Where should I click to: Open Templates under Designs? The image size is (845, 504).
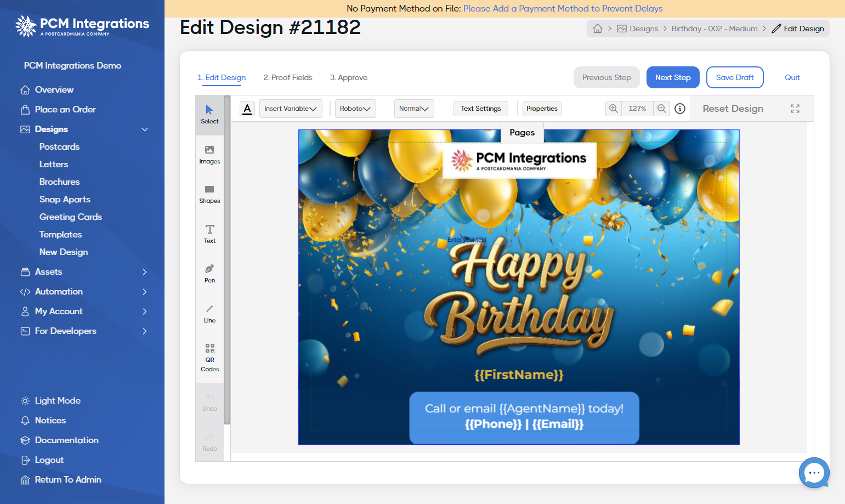coord(60,234)
